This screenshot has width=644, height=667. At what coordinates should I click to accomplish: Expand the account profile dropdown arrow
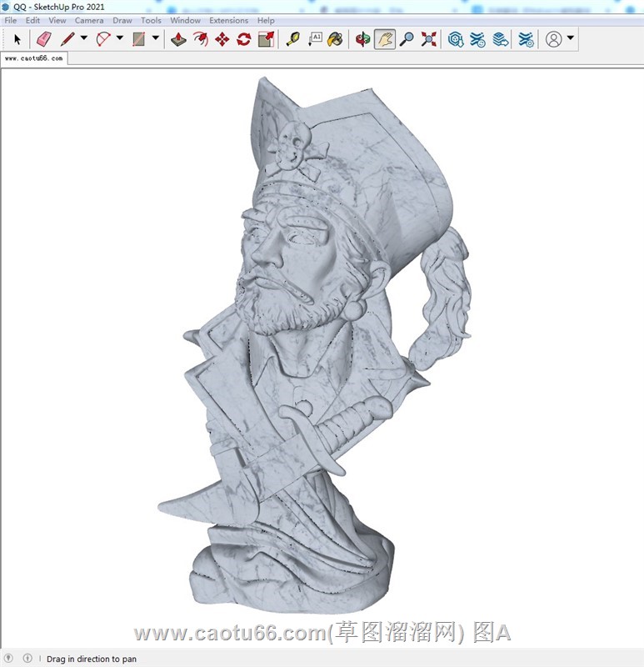coord(571,38)
